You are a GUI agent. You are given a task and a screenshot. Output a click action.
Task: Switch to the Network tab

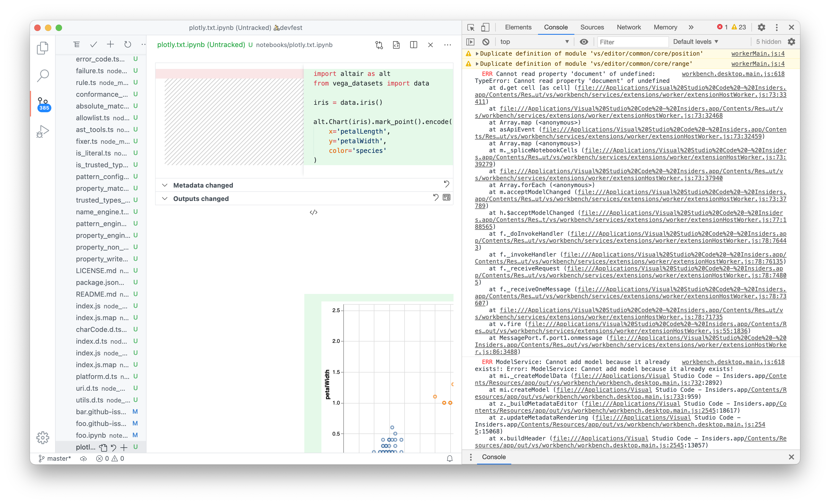coord(629,27)
